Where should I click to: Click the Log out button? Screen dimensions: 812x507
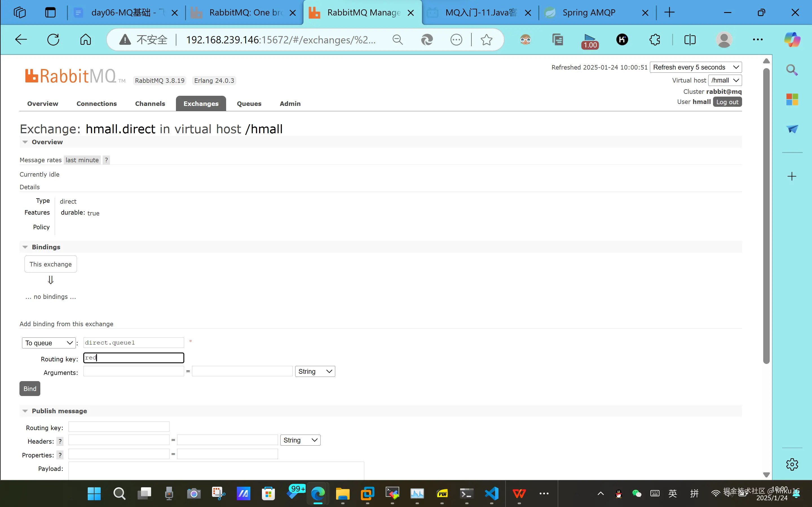[x=727, y=102]
